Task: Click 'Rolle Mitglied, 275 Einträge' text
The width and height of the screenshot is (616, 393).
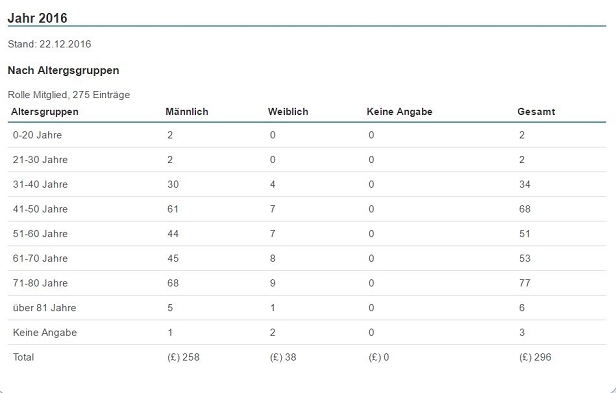Action: 69,95
